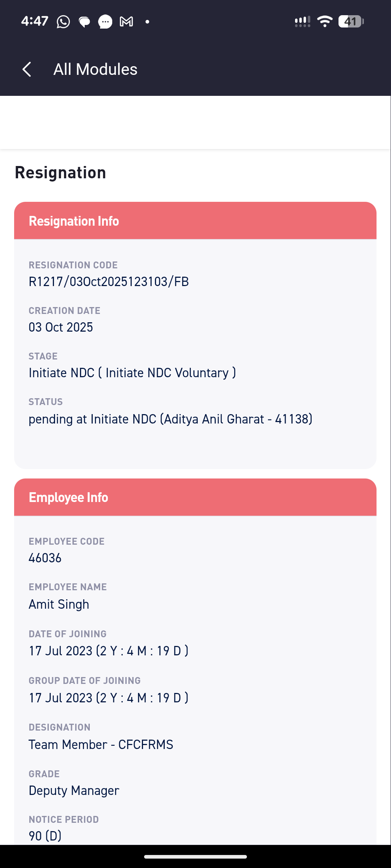Tap the double chat bubble status icon
Image resolution: width=391 pixels, height=868 pixels.
84,22
